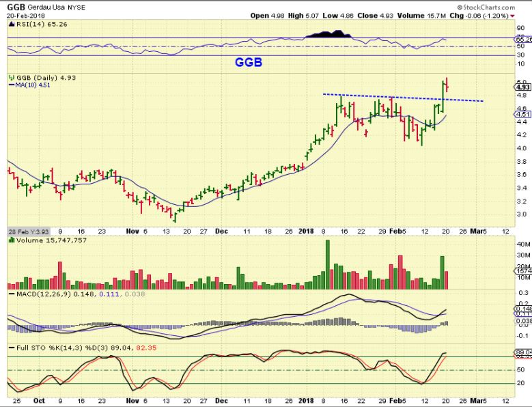
Task: Click the 30 label on RSI axis
Action: [520, 55]
